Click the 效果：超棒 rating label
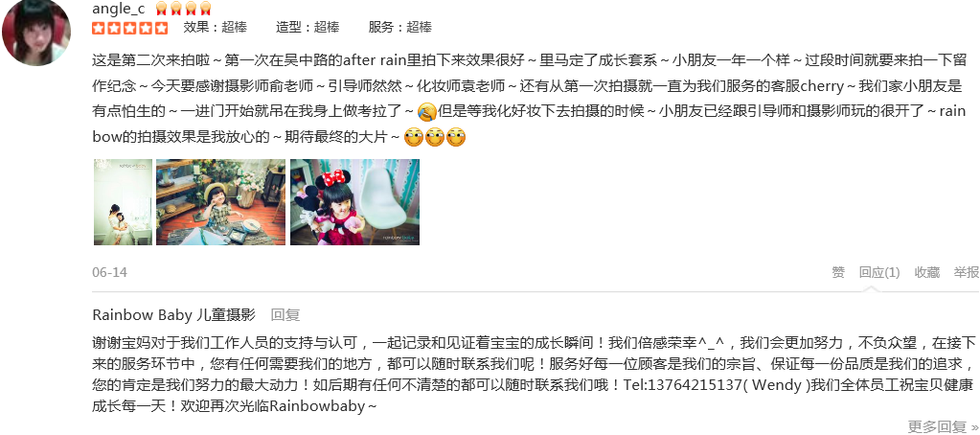 (215, 27)
